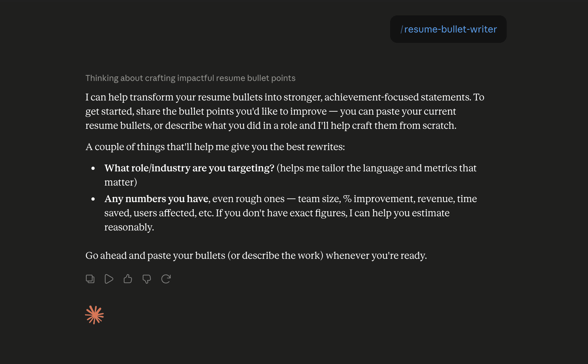Copy the assistant's response
The image size is (588, 364).
click(x=90, y=279)
